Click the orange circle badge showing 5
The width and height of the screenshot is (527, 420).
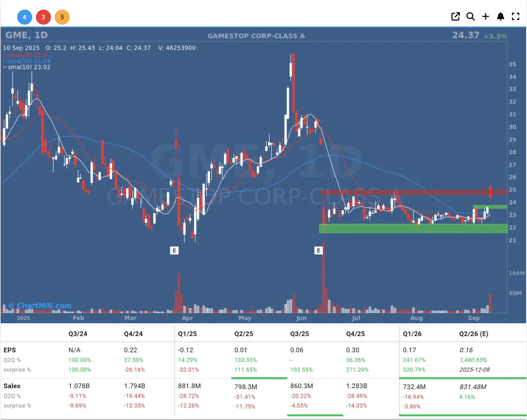click(x=62, y=17)
